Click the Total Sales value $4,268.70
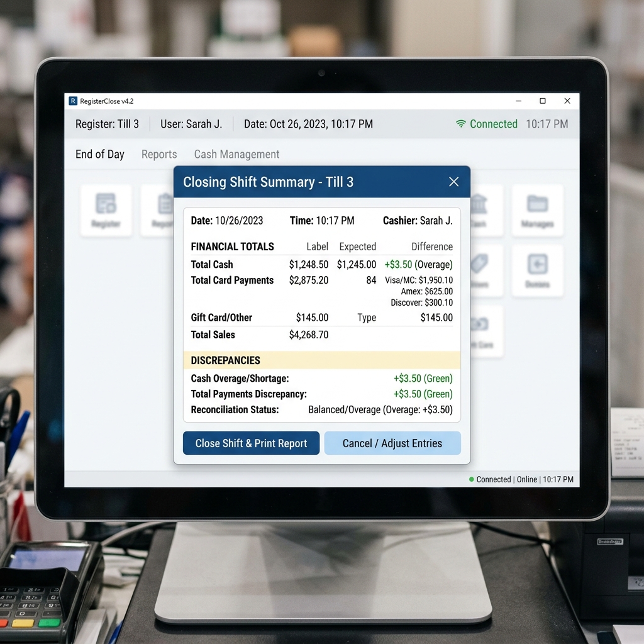 click(308, 335)
